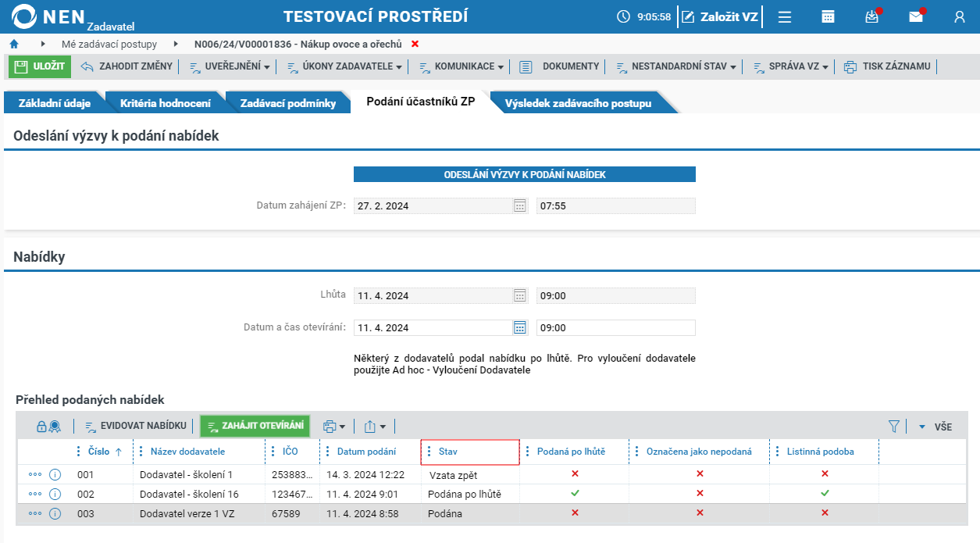980x543 pixels.
Task: Open the calendar icon in header
Action: pos(829,16)
